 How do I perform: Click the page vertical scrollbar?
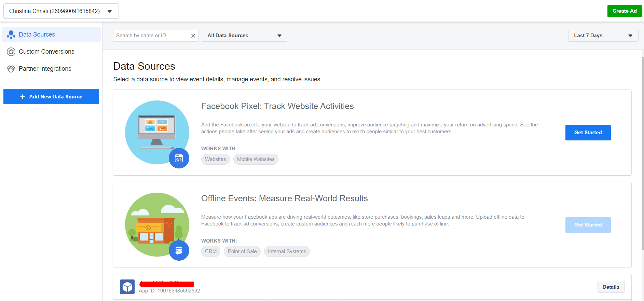[x=643, y=154]
